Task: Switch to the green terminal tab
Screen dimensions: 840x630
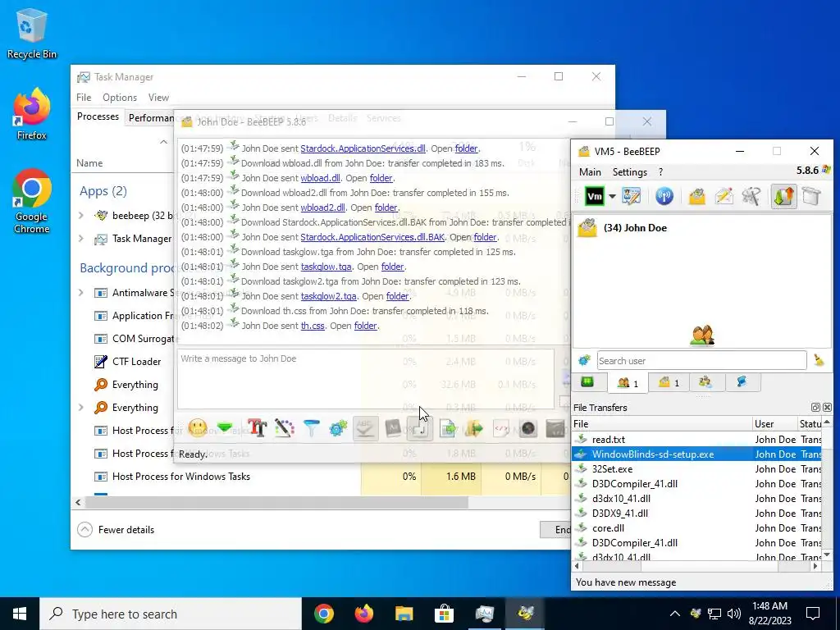Action: point(587,382)
